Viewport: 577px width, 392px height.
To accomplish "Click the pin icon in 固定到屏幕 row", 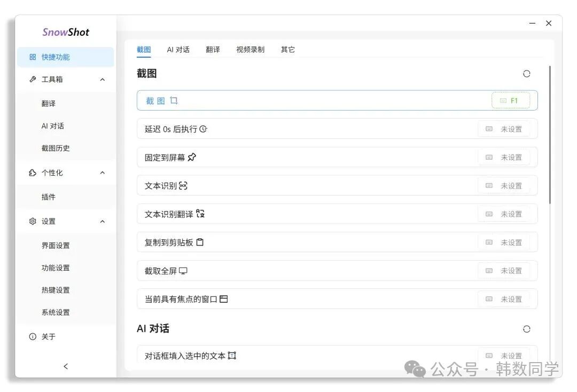I will 191,156.
